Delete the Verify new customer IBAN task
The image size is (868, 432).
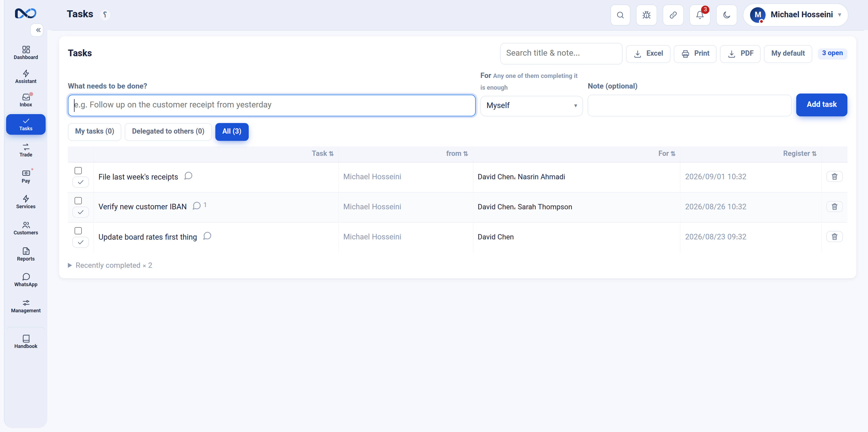tap(834, 206)
